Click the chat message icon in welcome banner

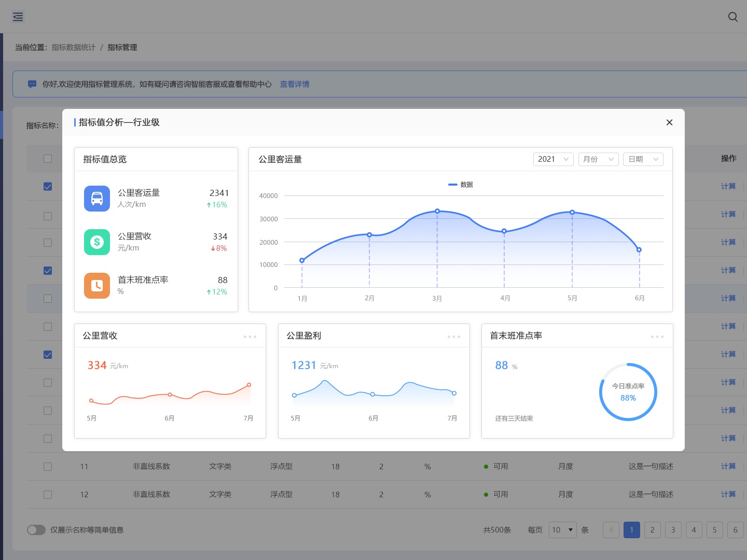(32, 84)
